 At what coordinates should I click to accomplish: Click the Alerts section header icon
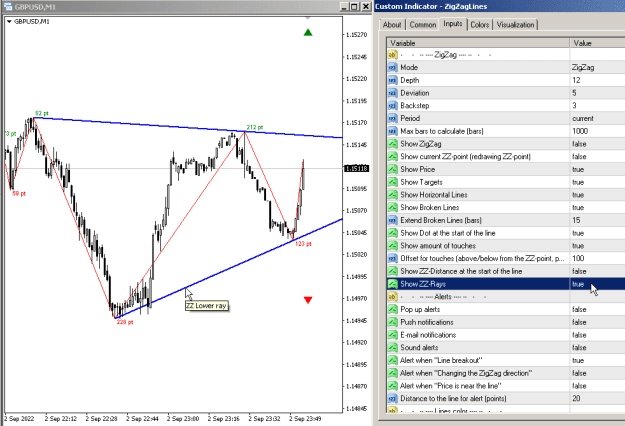(393, 297)
